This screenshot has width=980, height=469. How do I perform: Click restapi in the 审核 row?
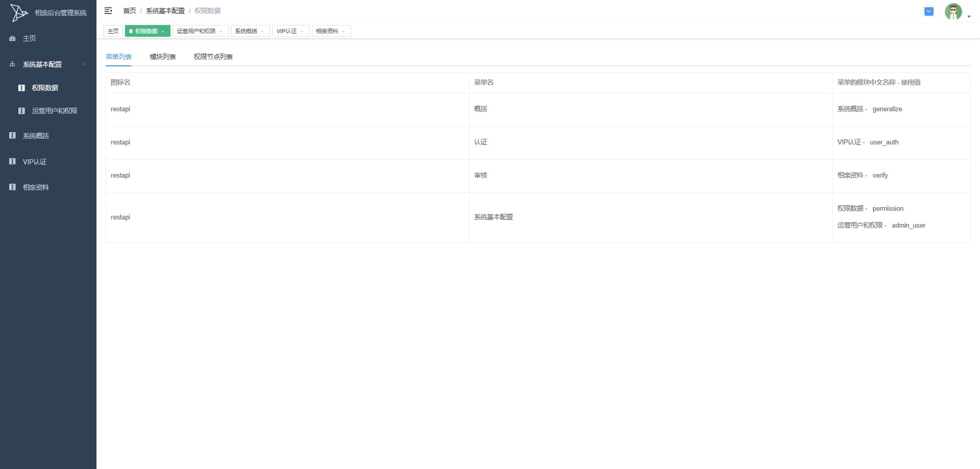tap(120, 175)
